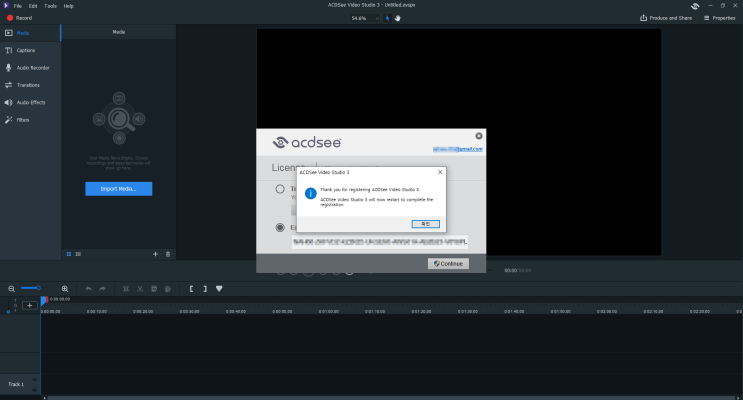The width and height of the screenshot is (743, 400).
Task: Click the Redo arrow in timeline toolbar
Action: (x=102, y=289)
